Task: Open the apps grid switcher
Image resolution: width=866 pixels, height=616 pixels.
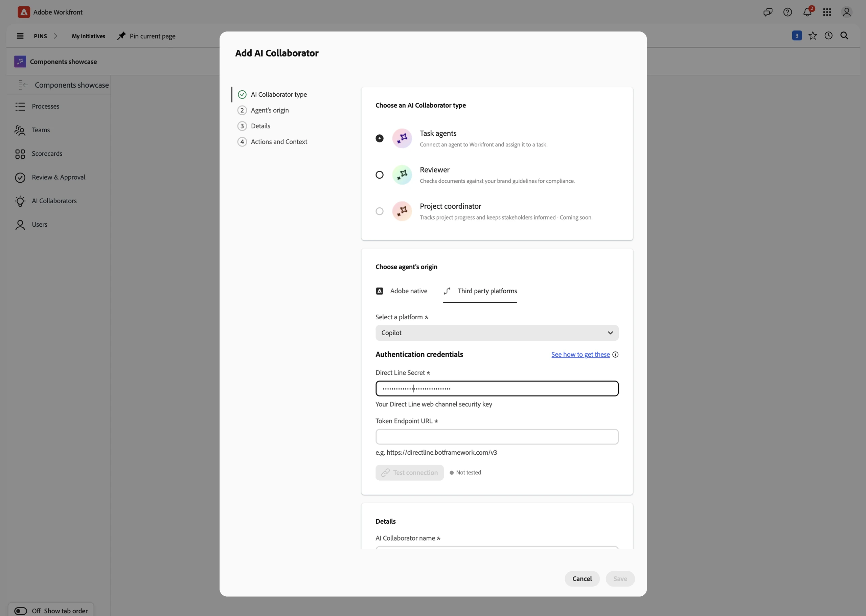Action: 827,12
